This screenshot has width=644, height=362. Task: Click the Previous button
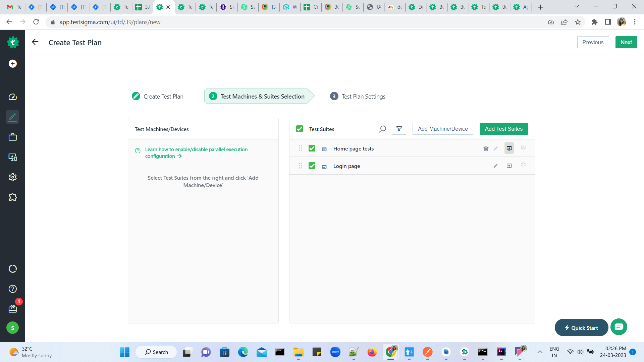point(593,42)
